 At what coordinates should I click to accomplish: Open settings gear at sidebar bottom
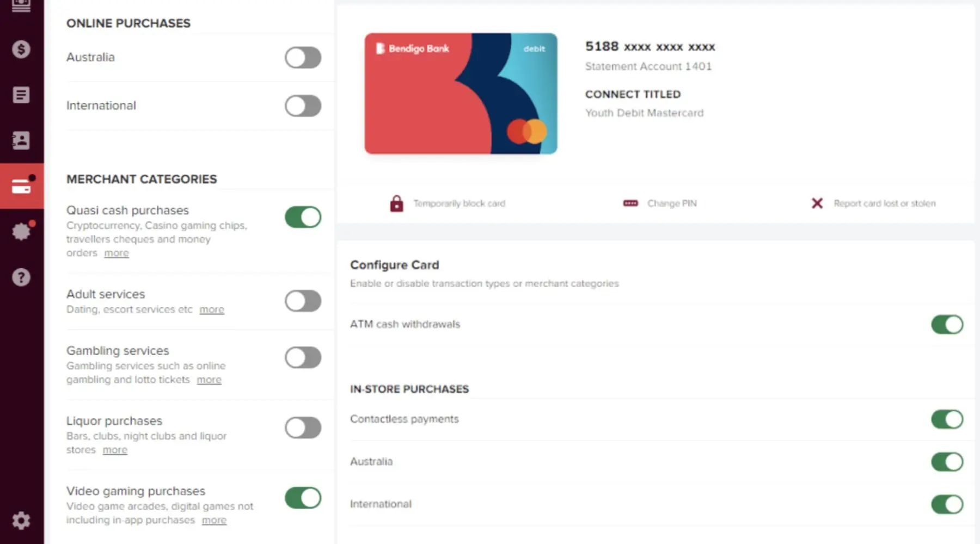[x=21, y=521]
